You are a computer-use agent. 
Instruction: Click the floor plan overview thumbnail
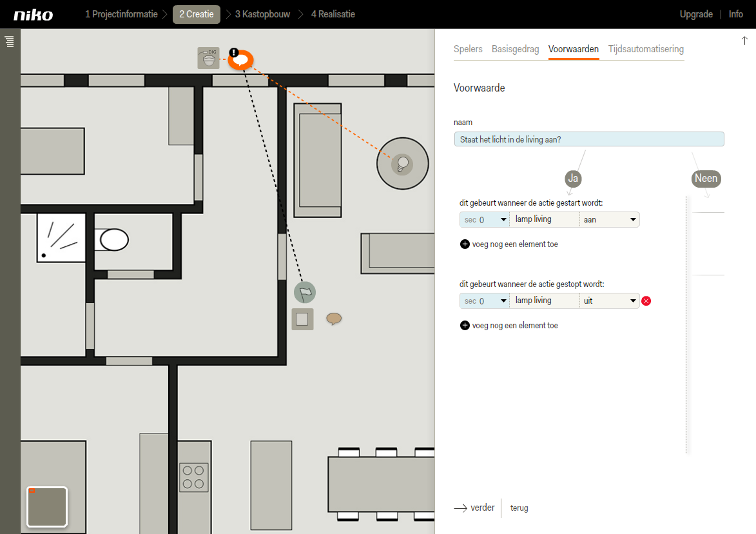pyautogui.click(x=47, y=506)
